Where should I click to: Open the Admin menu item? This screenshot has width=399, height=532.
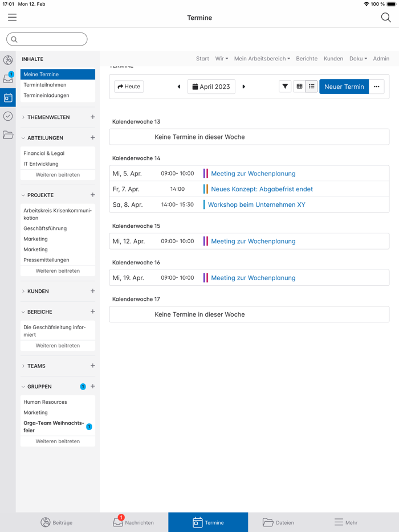point(381,59)
